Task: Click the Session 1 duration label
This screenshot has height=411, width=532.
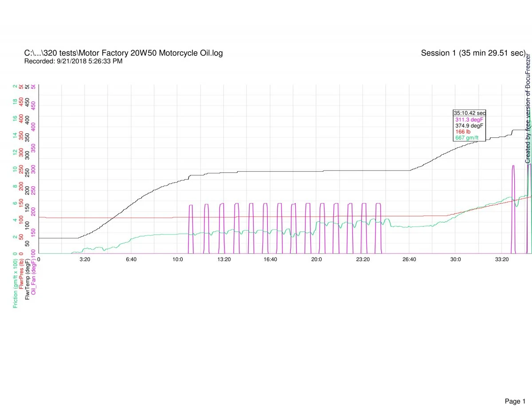Action: click(473, 53)
